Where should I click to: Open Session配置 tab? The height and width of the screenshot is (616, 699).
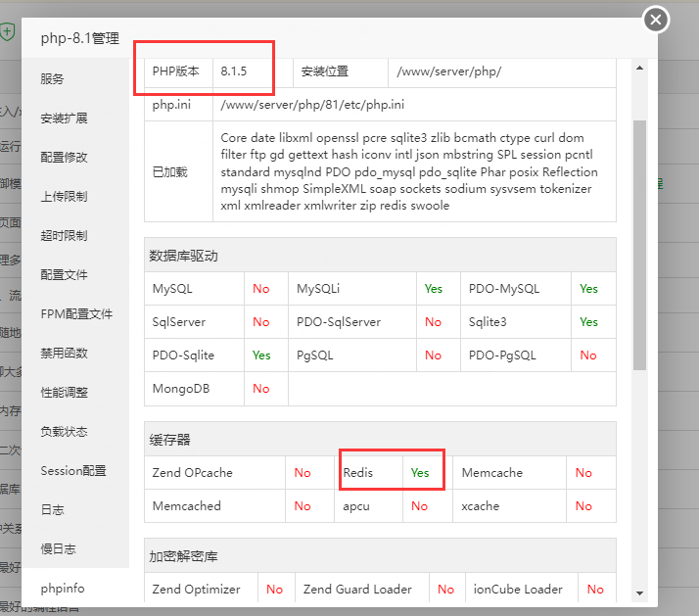pyautogui.click(x=75, y=471)
